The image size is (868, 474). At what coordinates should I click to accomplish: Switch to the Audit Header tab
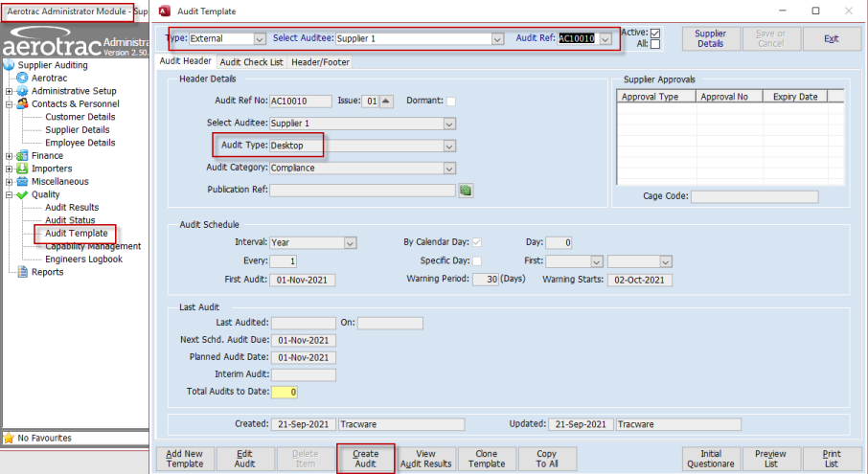point(186,61)
